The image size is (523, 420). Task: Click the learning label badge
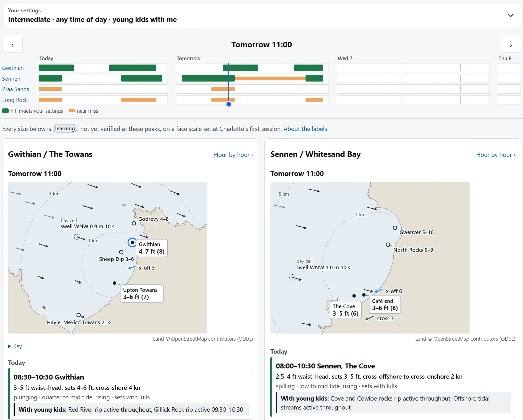pos(65,128)
